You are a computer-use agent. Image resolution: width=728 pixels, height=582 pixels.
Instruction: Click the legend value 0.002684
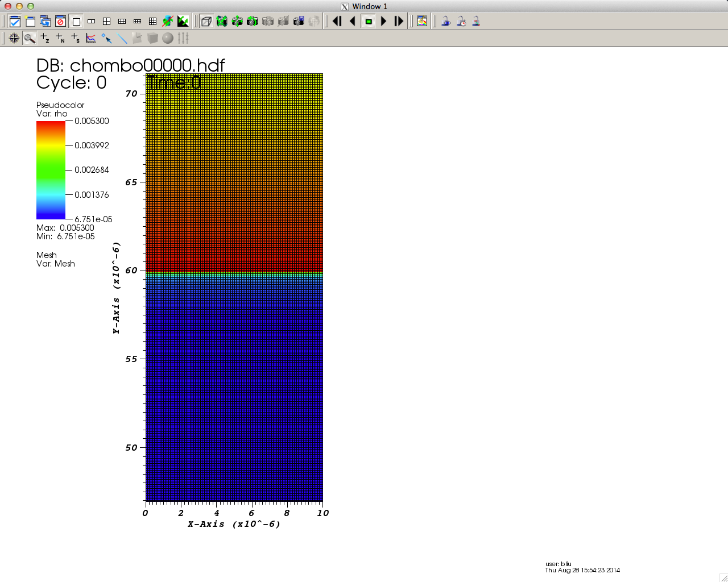pos(92,170)
